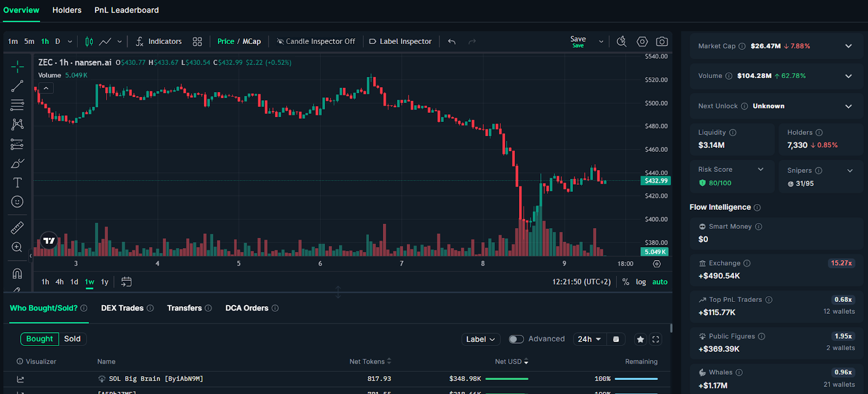Switch to the PnL Leaderboard tab
This screenshot has height=394, width=868.
[126, 10]
